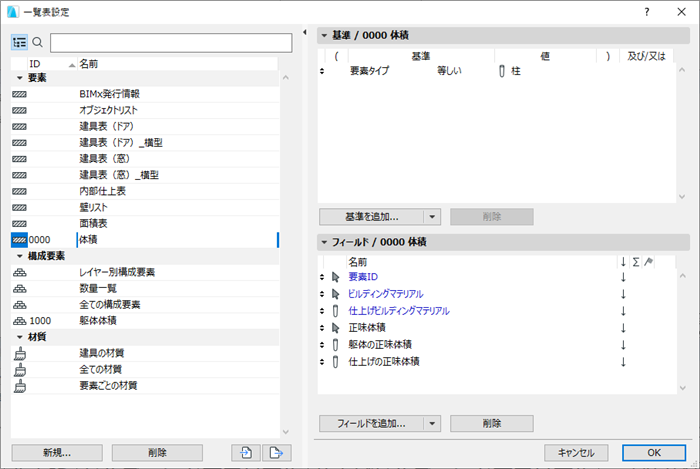Open the 基準を追加 dropdown arrow
Viewport: 700px width, 469px height.
pos(432,217)
